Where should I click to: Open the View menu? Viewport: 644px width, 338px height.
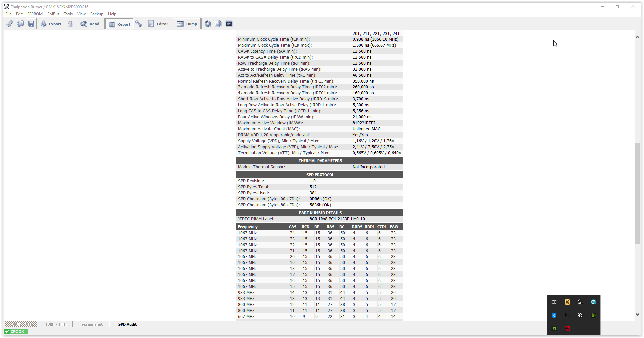click(x=81, y=14)
